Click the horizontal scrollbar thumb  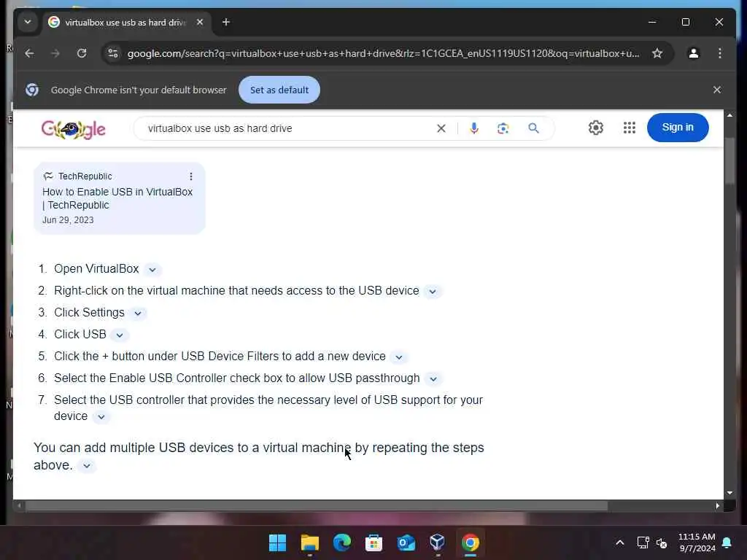(x=317, y=506)
